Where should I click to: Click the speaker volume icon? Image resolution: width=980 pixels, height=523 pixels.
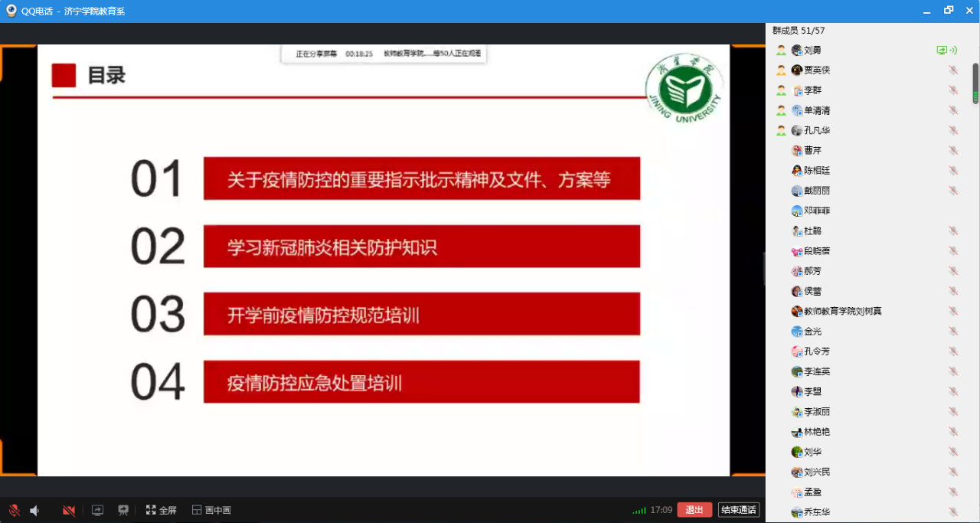34,510
